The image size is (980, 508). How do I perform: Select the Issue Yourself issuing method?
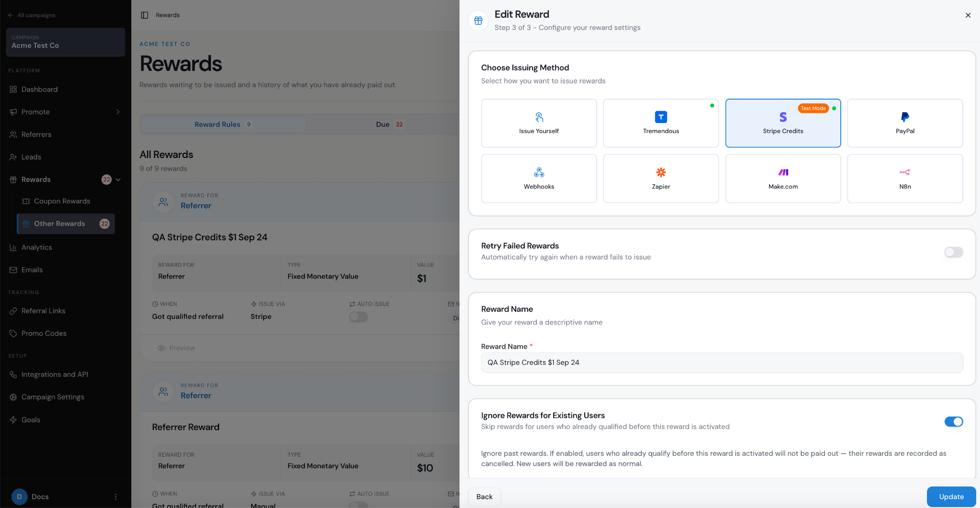[x=539, y=123]
